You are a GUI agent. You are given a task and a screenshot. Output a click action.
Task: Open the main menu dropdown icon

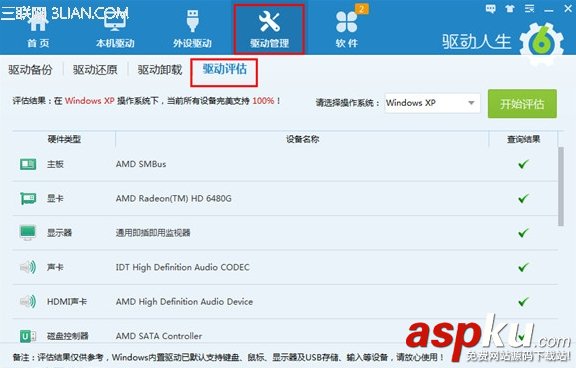click(x=529, y=8)
